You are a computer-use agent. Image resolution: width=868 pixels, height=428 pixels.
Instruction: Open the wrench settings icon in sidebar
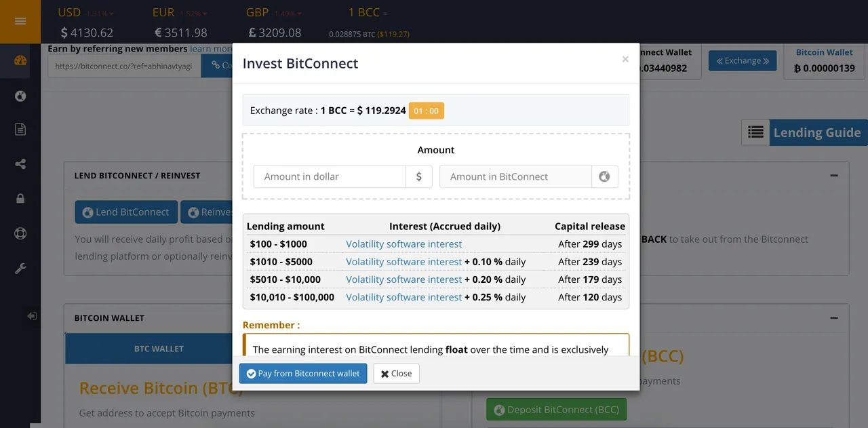(20, 269)
